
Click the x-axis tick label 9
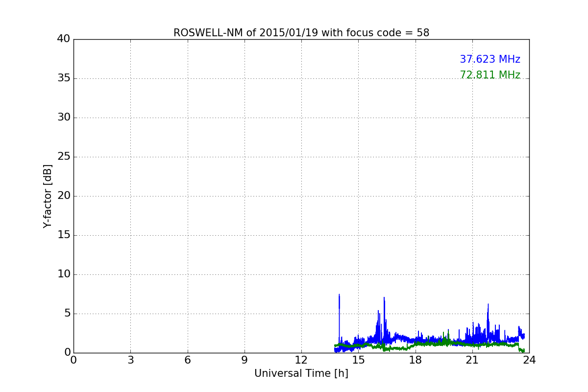(x=245, y=360)
